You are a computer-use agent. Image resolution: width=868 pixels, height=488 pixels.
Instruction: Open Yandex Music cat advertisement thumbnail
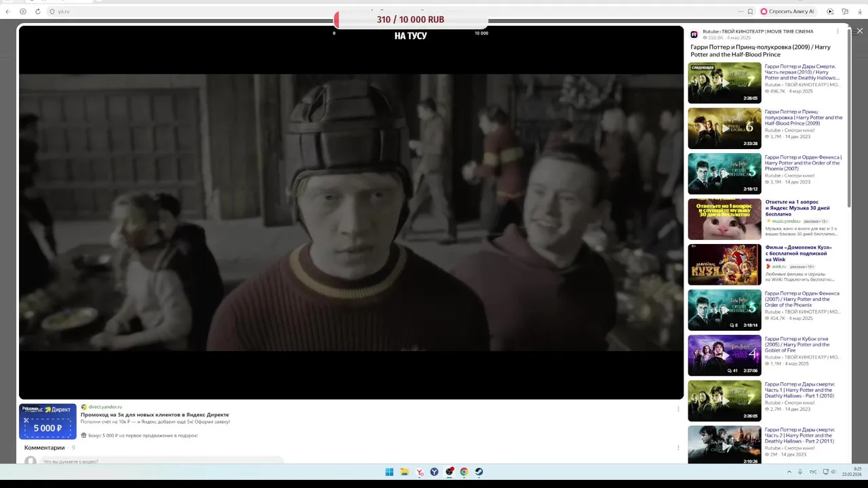[x=724, y=219]
